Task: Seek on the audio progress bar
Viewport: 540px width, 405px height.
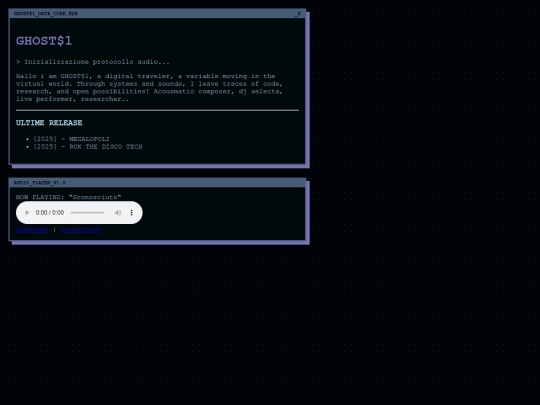Action: click(87, 212)
